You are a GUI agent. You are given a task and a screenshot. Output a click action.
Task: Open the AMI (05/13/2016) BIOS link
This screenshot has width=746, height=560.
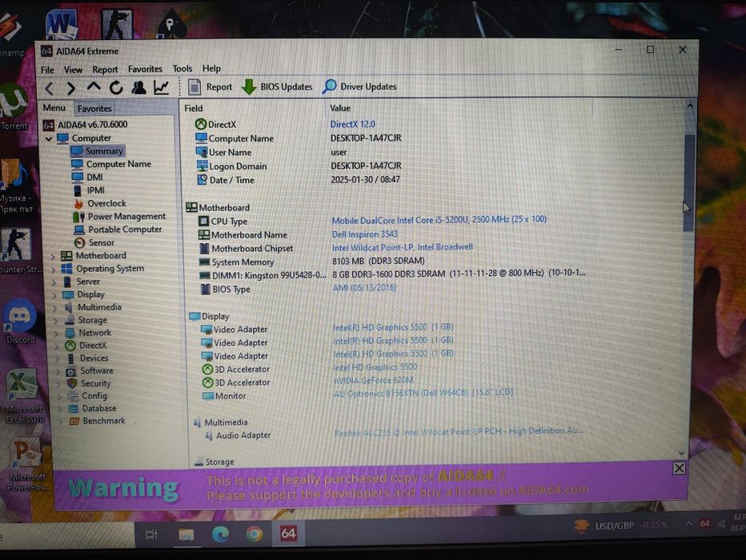pos(364,288)
